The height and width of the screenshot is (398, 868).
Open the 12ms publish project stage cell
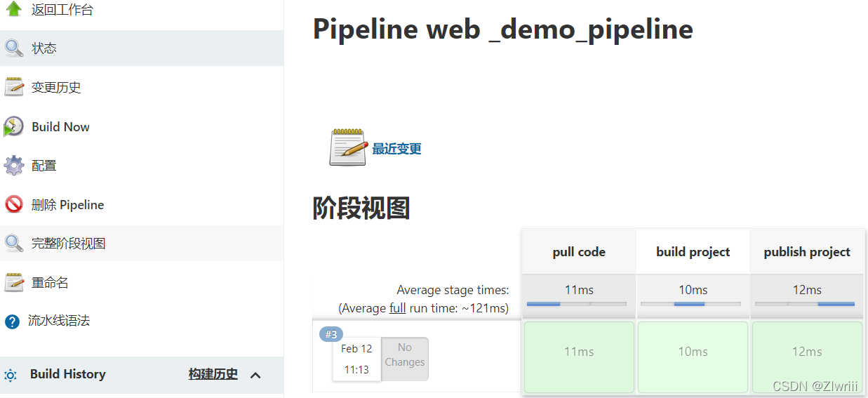point(807,357)
